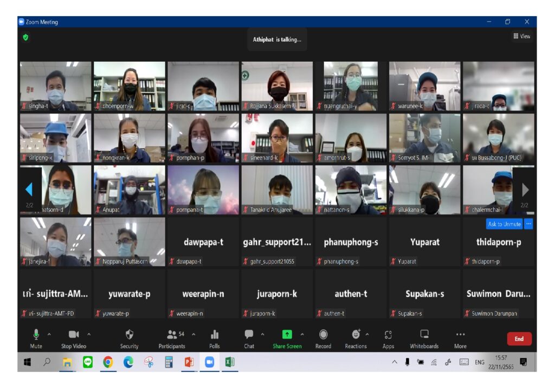Toggle Stop Video camera button

(x=74, y=335)
